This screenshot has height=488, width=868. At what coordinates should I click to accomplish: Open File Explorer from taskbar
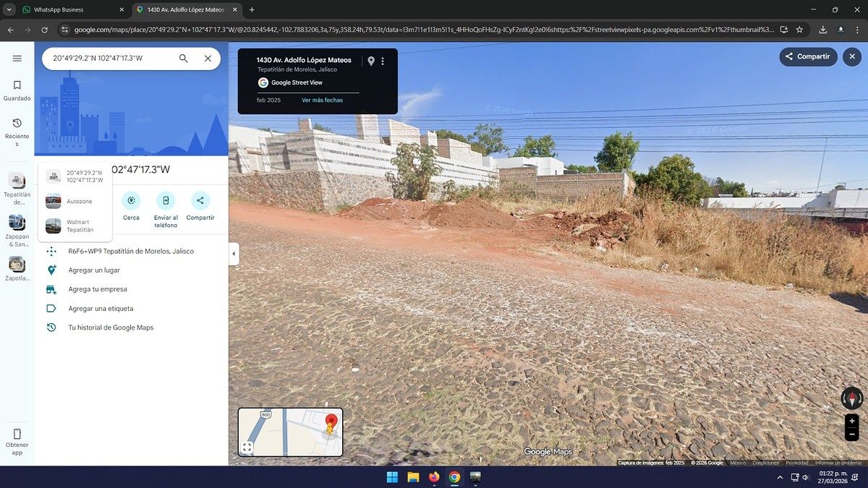pyautogui.click(x=413, y=477)
